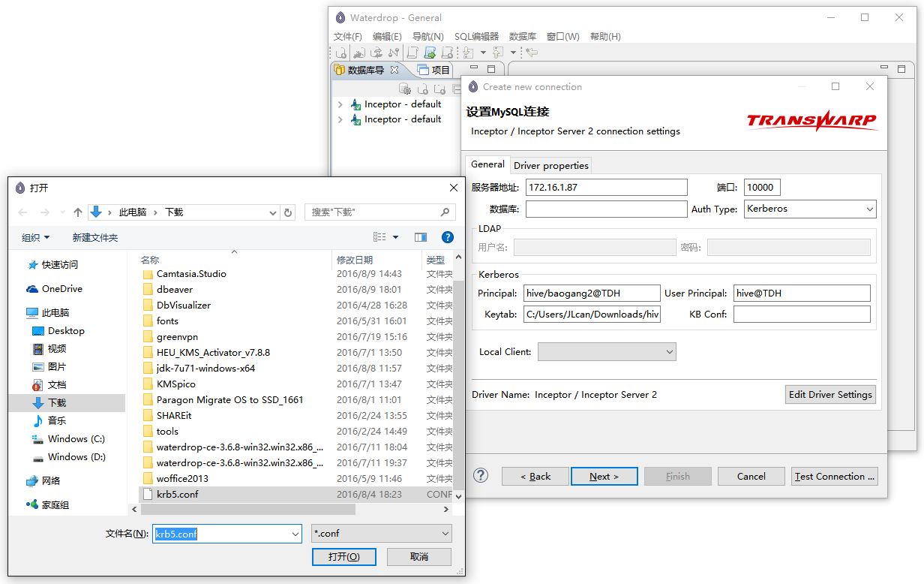Open the 文件(F) menu
This screenshot has width=924, height=584.
348,36
